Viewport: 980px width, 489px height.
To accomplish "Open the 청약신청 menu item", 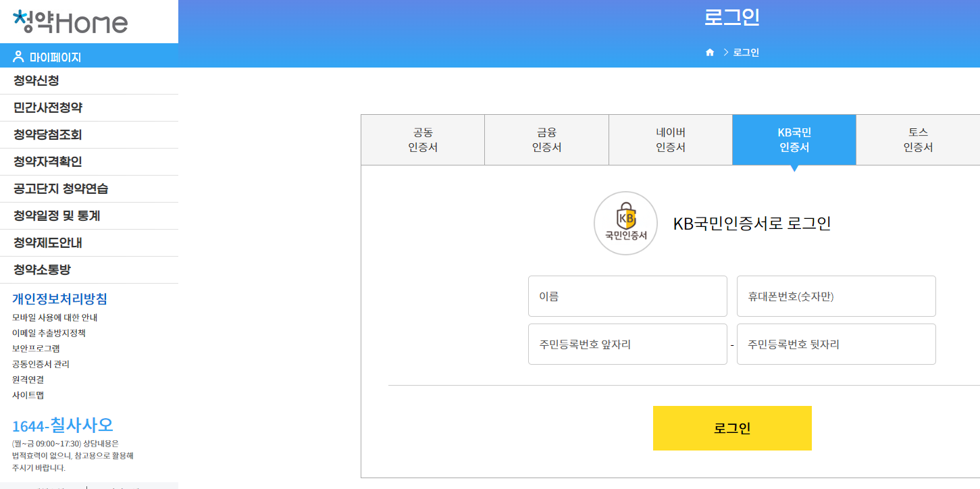I will coord(89,81).
